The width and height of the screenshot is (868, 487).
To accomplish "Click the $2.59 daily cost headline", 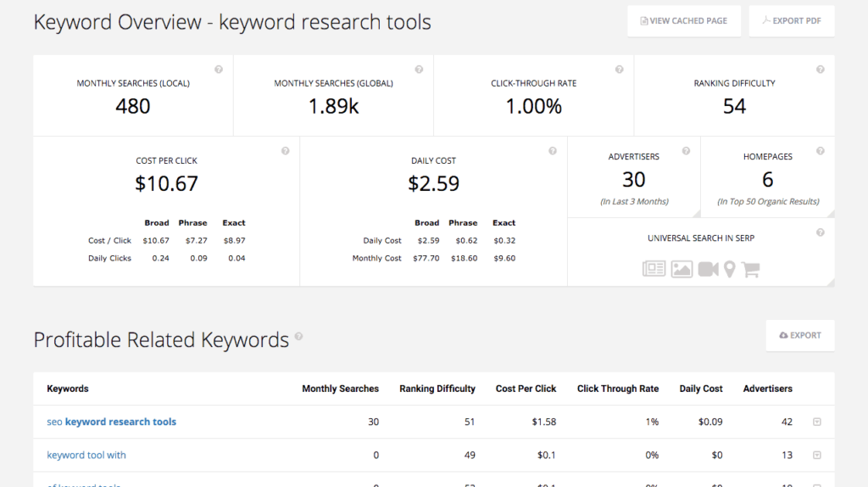I will tap(433, 183).
